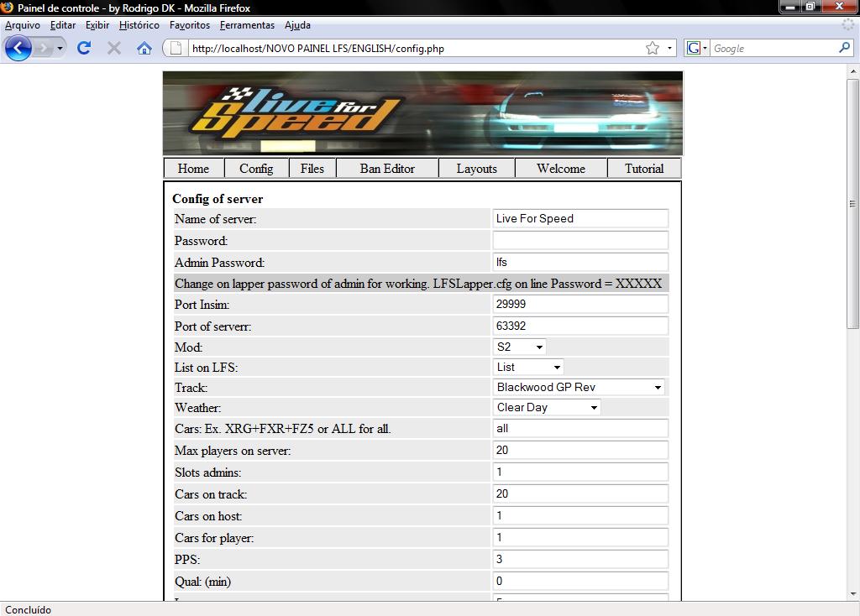Click the URL address field
This screenshot has width=860, height=616.
coord(417,48)
